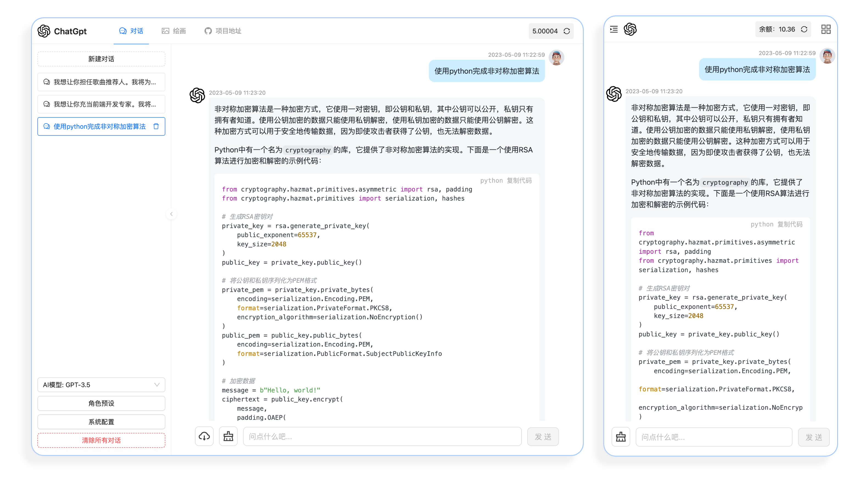Open the mobile sidebar menu icon

point(614,29)
